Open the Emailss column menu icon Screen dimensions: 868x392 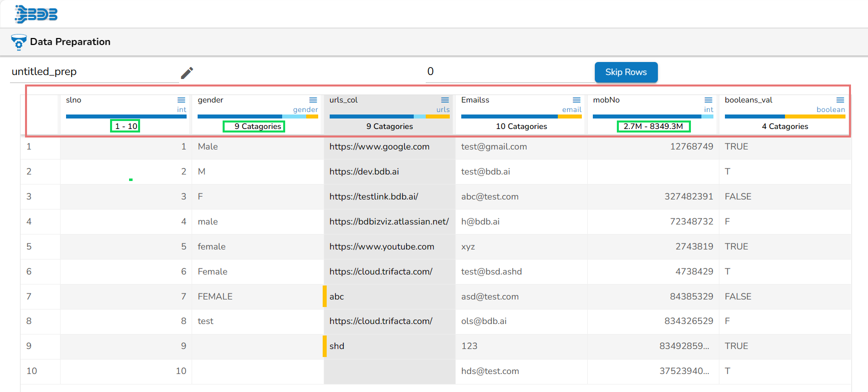pos(576,100)
